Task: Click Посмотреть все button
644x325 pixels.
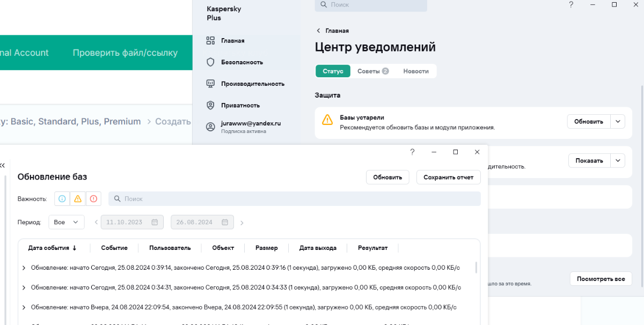Action: pyautogui.click(x=601, y=279)
